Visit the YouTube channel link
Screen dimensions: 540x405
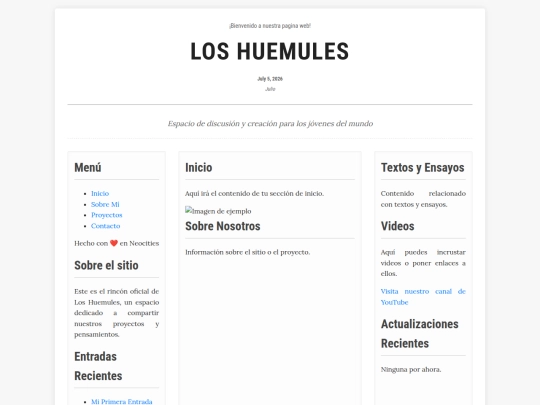click(x=423, y=297)
